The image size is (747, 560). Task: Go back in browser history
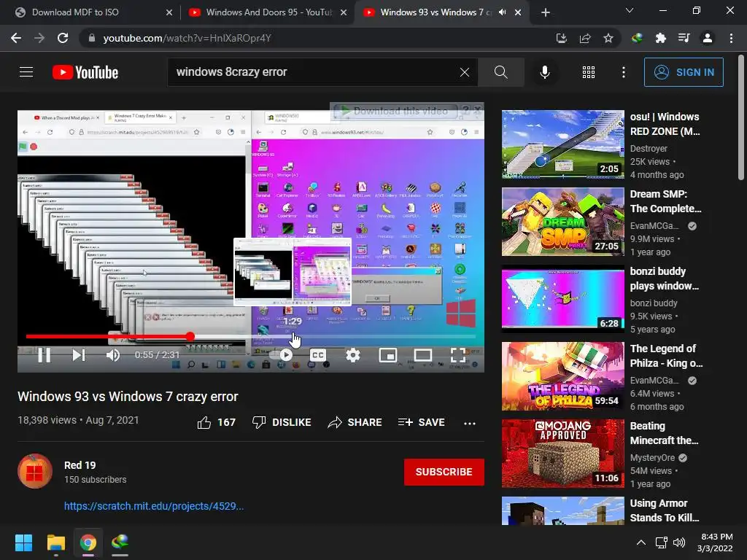(x=16, y=38)
